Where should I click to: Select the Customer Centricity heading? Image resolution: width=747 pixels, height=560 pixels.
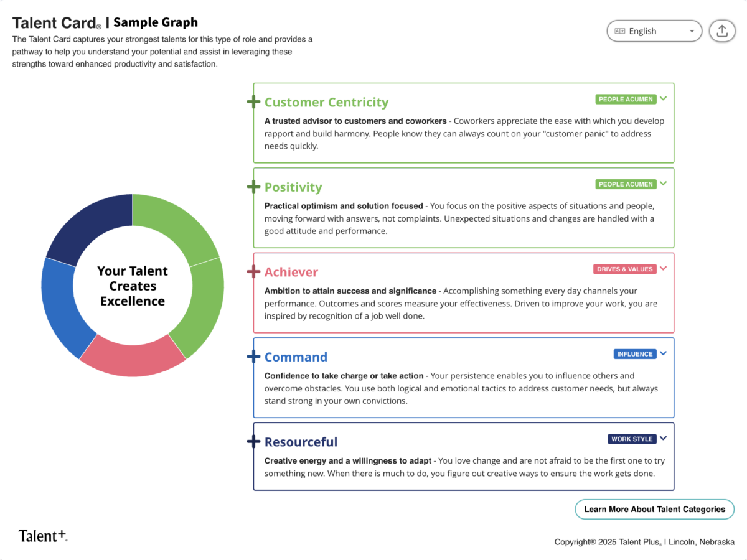pyautogui.click(x=326, y=102)
